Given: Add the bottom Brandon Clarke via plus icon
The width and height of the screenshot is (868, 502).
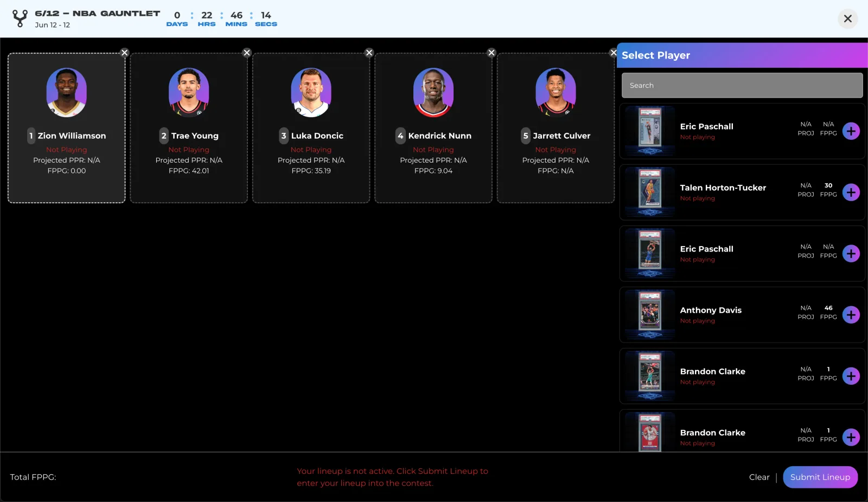Looking at the screenshot, I should (x=851, y=437).
